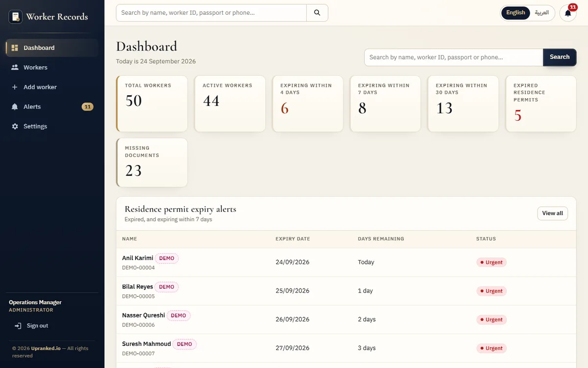Open the Expiring Within 4 Days card

coord(308,104)
